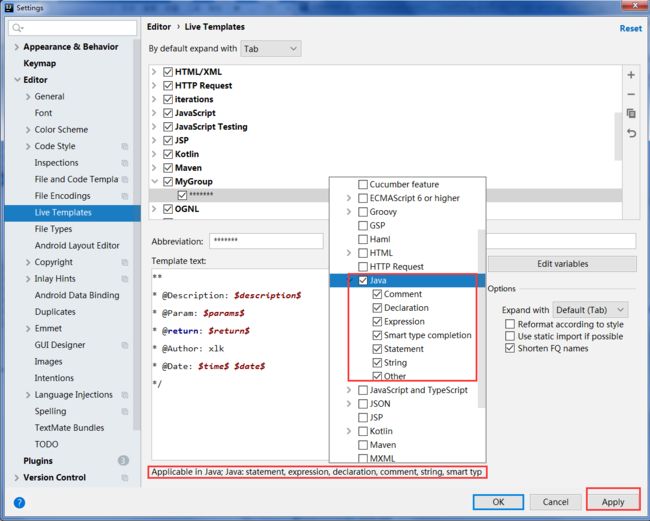Click the project-level icon beside GUI Designer
This screenshot has height=521, width=650.
[124, 345]
